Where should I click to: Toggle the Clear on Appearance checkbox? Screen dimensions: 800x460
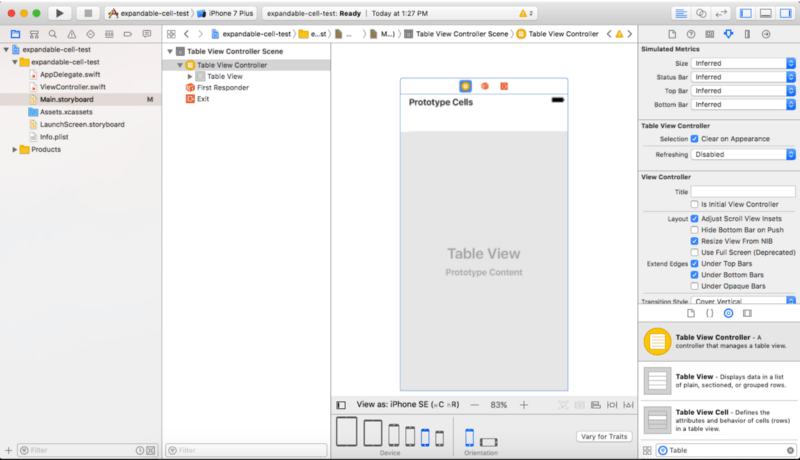coord(695,139)
